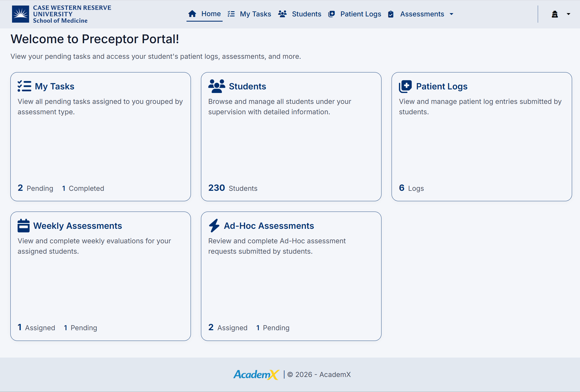Click the large Patient Logs card icon
Screen dimensions: 580x392
[405, 86]
